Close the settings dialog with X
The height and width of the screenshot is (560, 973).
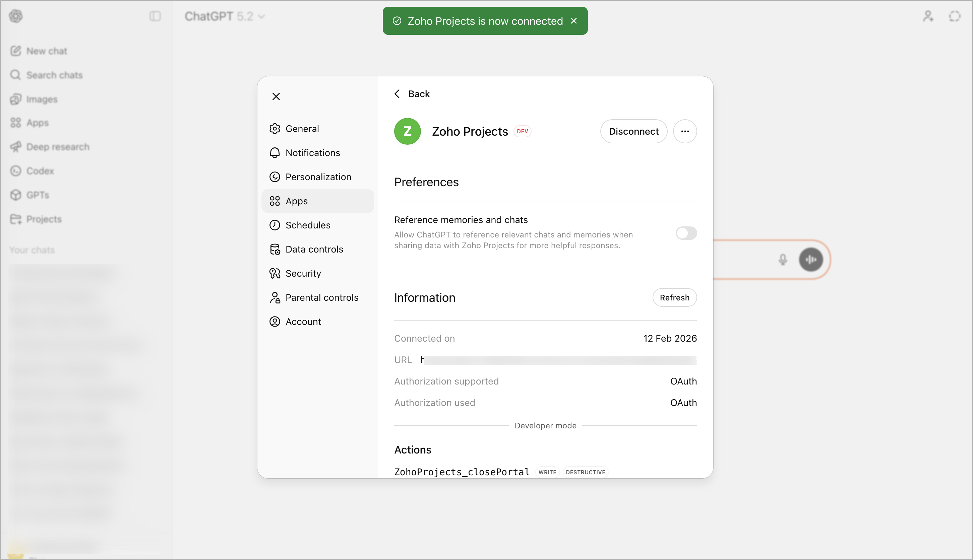click(x=276, y=96)
